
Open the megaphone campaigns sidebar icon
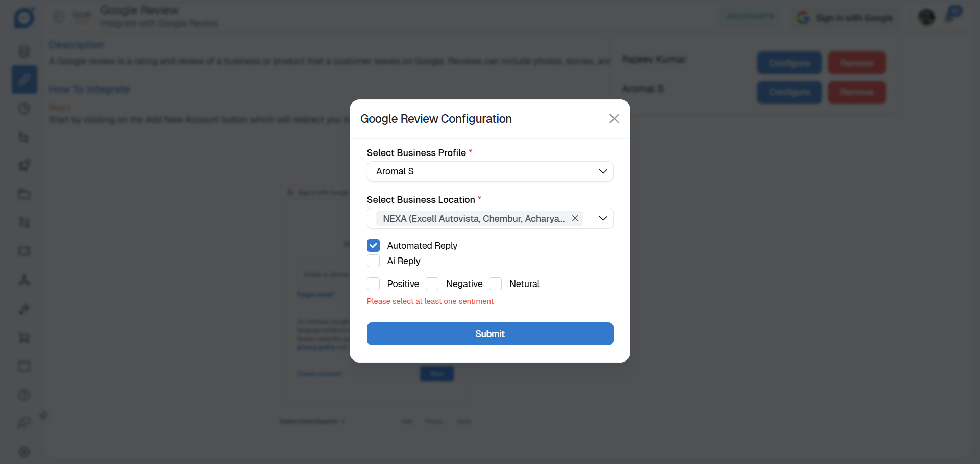24,165
